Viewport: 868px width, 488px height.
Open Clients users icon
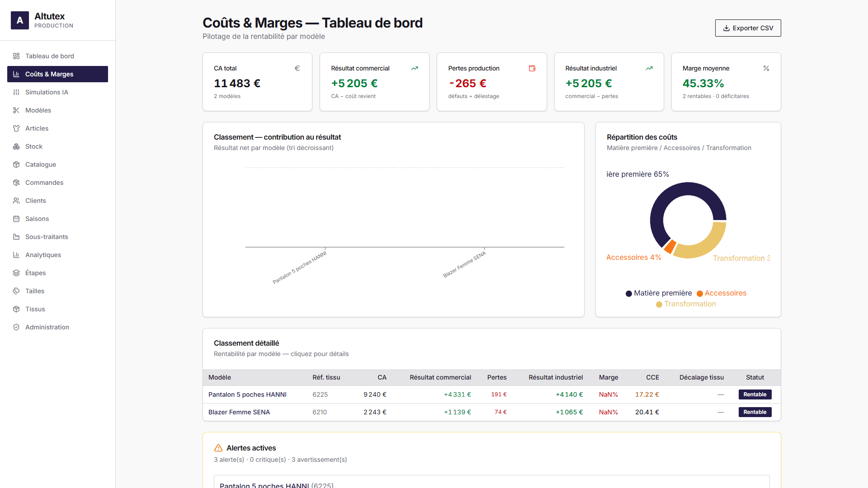(16, 201)
